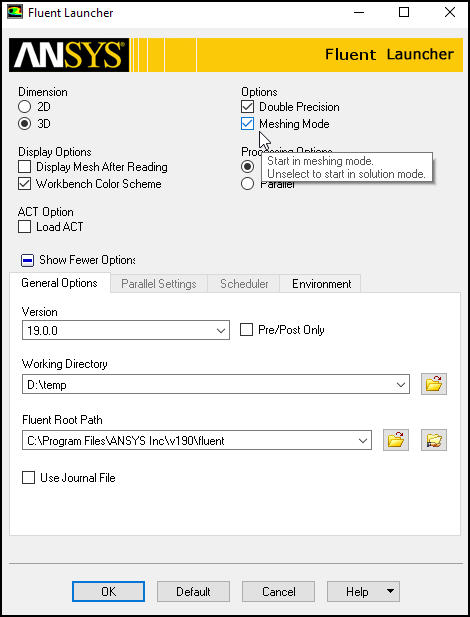The height and width of the screenshot is (617, 470).
Task: Uncheck the Double Precision option
Action: pyautogui.click(x=247, y=107)
